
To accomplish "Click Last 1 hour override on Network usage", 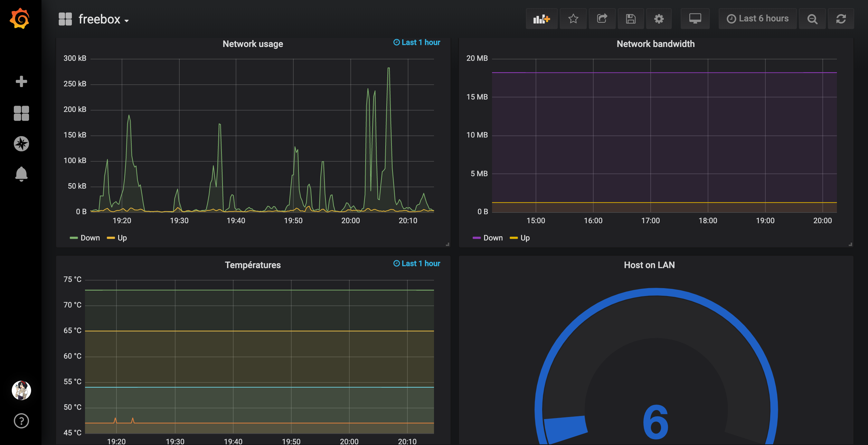I will [x=417, y=42].
